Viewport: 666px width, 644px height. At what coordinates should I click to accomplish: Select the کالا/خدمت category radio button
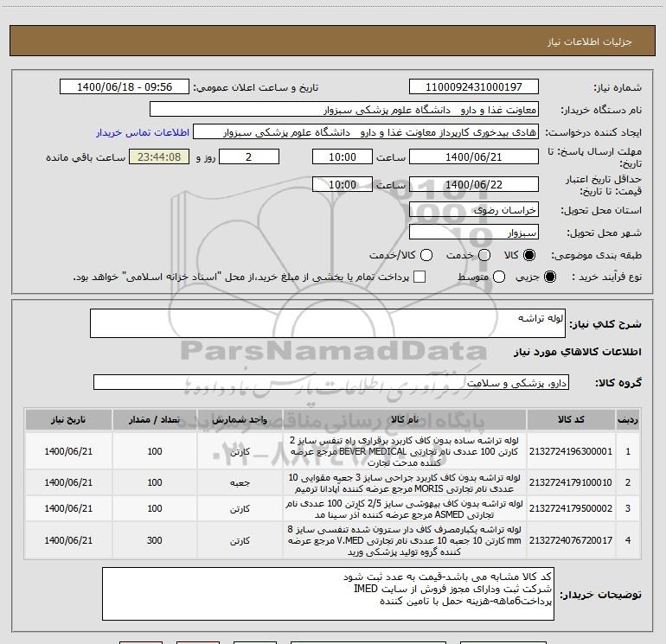(x=426, y=255)
